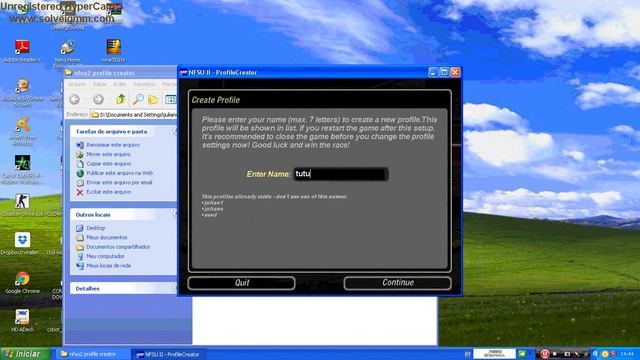Click the Continue button in ProfileCreator
Image resolution: width=640 pixels, height=360 pixels.
point(398,283)
